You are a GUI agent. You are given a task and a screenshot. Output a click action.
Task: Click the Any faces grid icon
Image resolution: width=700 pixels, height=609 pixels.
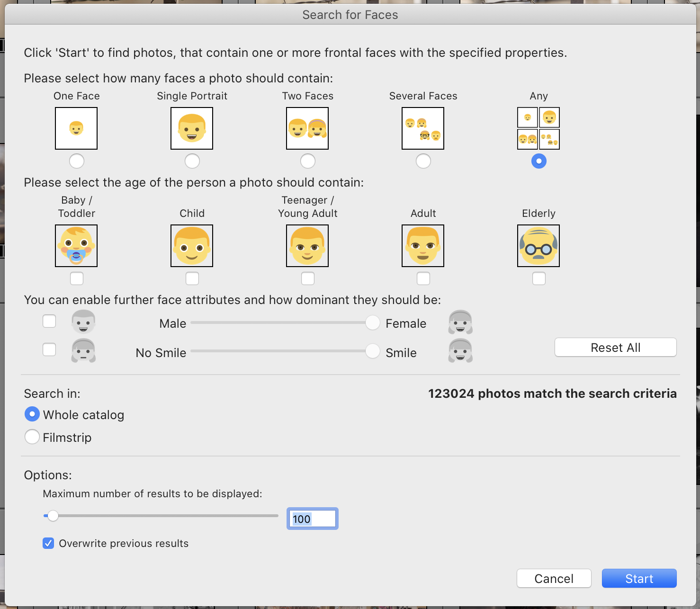[x=538, y=128]
